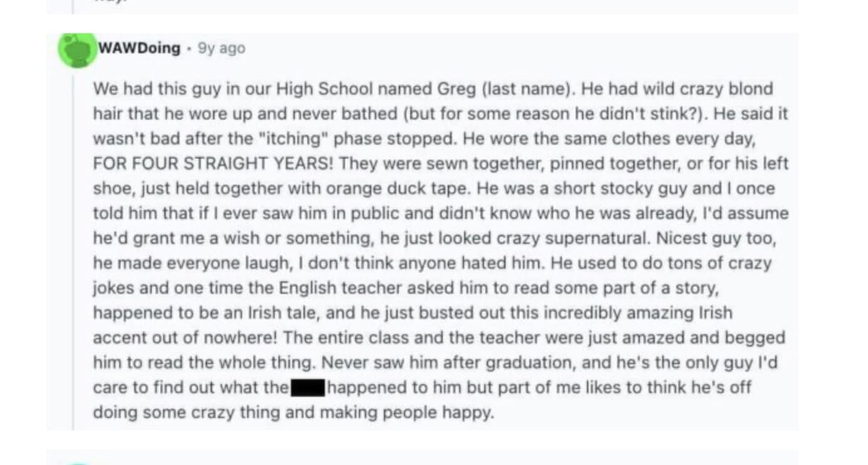Screen dimensions: 868x465
Task: Collapse WAWDoing's comment using its thread line
Action: tap(73, 251)
